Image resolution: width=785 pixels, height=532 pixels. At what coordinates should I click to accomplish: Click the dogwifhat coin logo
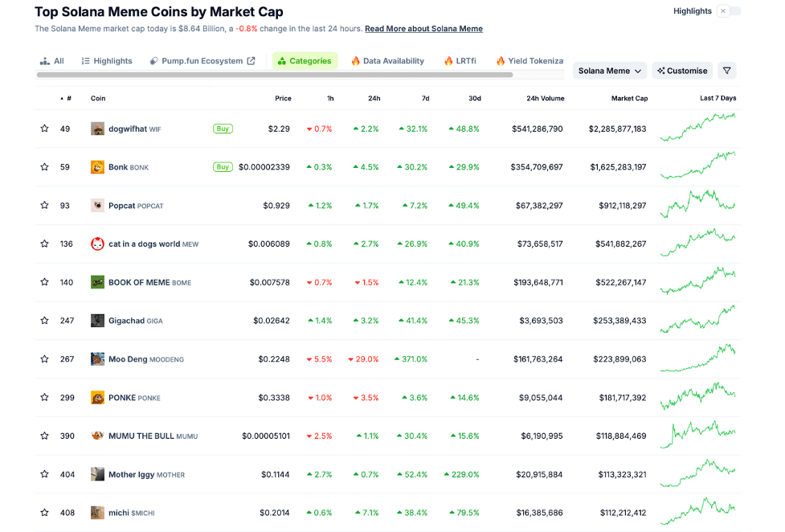97,129
